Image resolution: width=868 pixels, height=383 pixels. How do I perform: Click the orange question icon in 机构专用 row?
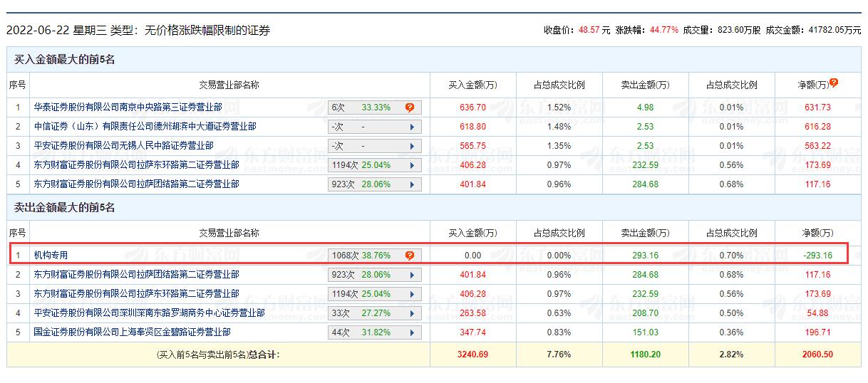click(410, 255)
